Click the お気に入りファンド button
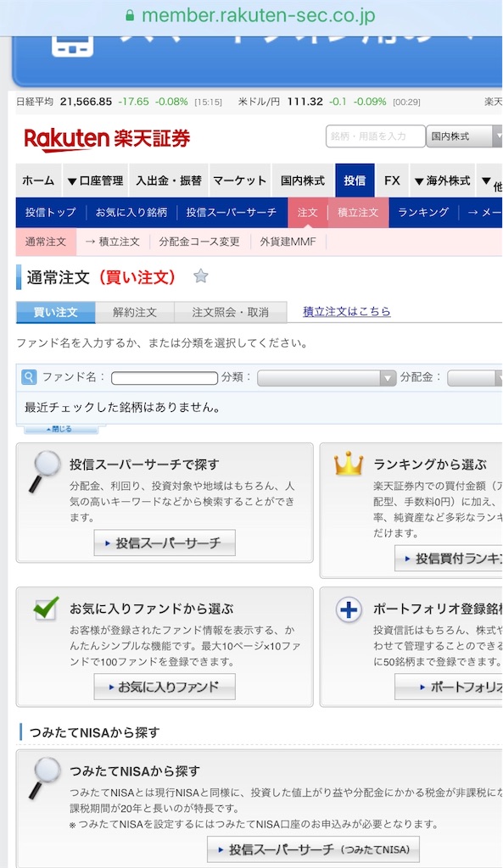The height and width of the screenshot is (868, 503). coord(165,687)
